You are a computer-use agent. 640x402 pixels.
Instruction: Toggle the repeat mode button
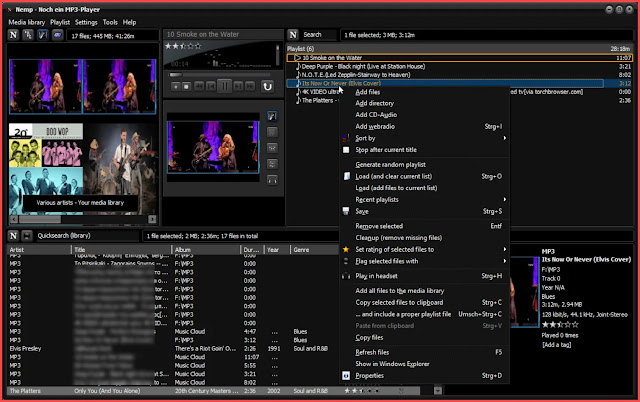[x=267, y=87]
